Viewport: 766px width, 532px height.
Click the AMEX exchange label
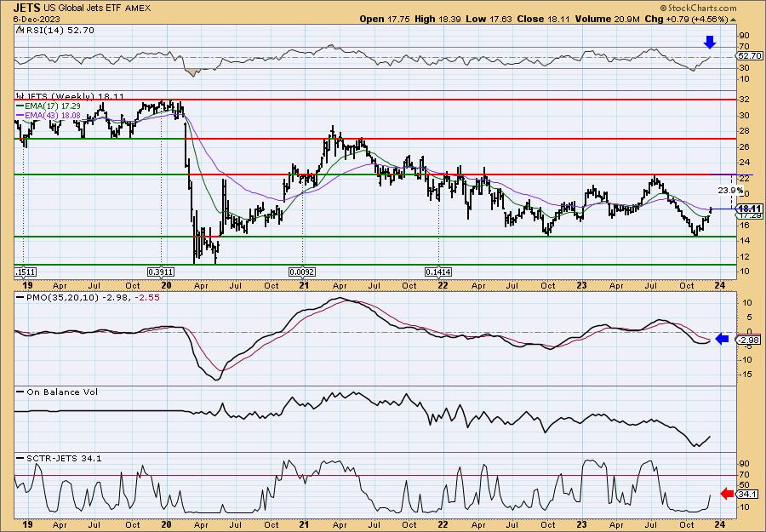(x=138, y=9)
